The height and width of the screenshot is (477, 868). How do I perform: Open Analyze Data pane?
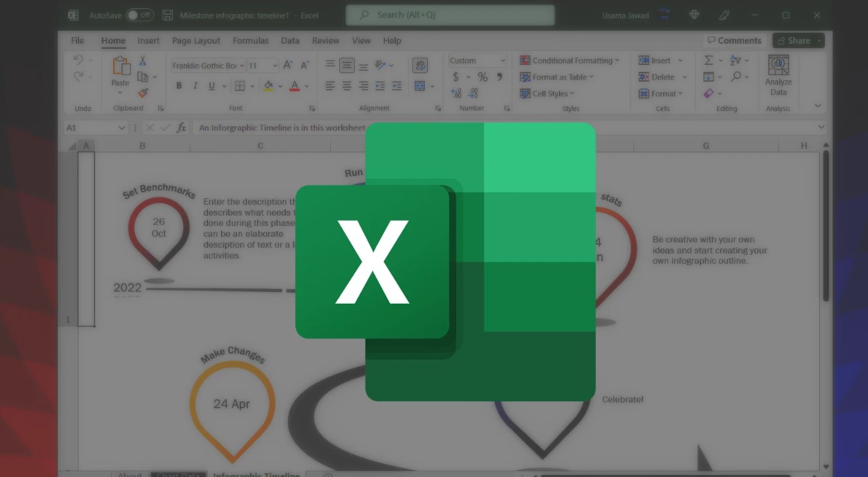point(778,76)
